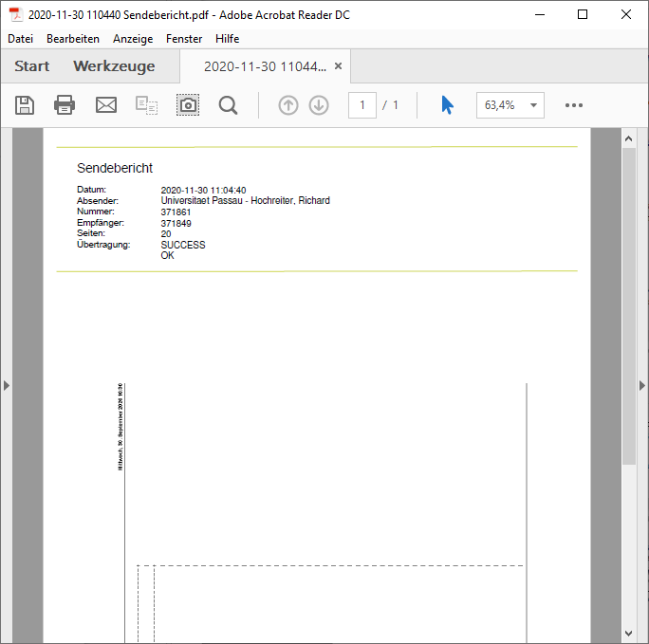Close the Acrobat Reader window
This screenshot has width=649, height=644.
tap(626, 14)
